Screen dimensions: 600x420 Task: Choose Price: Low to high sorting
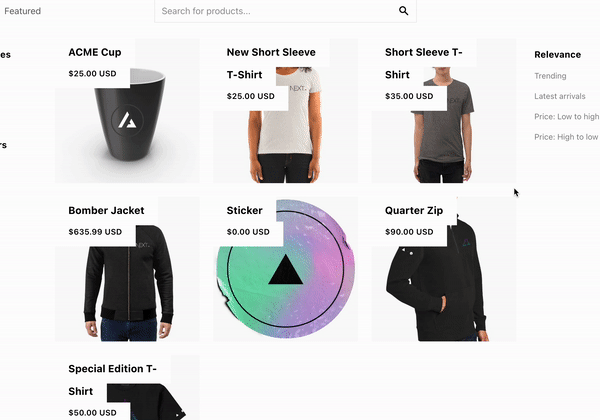pyautogui.click(x=566, y=117)
